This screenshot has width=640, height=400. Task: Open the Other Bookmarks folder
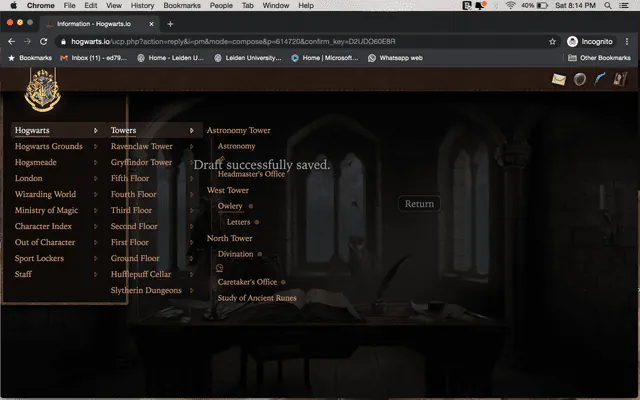coord(599,58)
